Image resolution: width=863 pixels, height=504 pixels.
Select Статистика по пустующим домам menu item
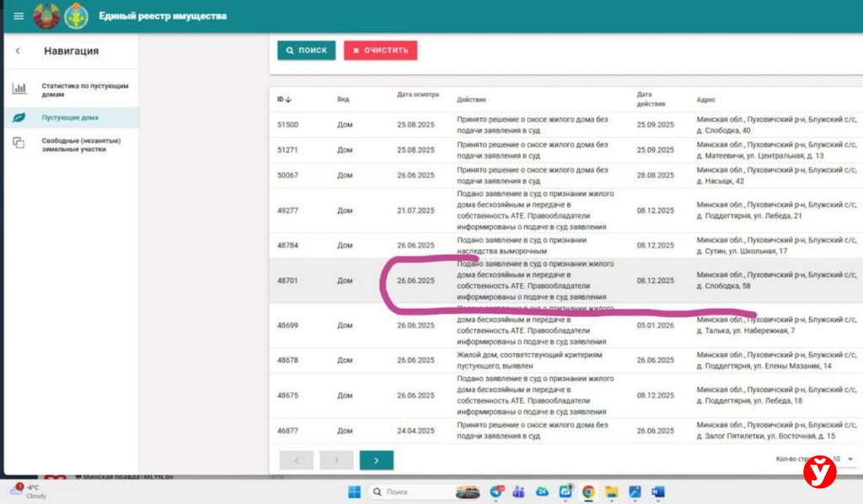pyautogui.click(x=85, y=89)
